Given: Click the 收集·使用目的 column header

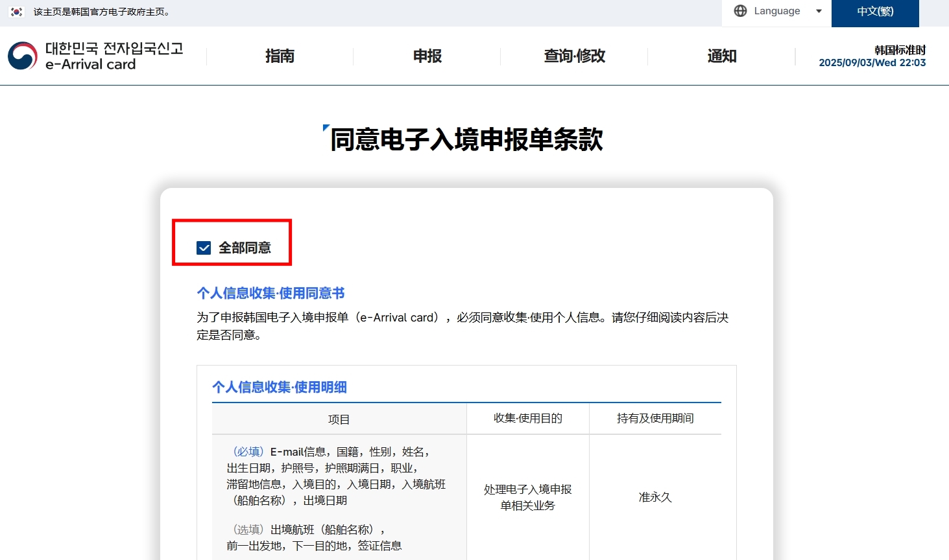Looking at the screenshot, I should [x=528, y=419].
